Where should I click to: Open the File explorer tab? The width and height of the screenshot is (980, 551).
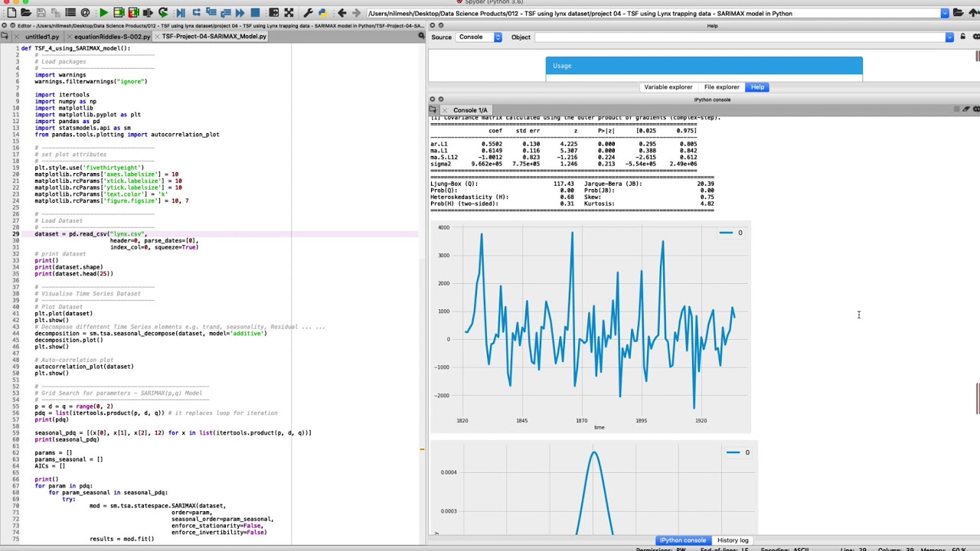[722, 86]
